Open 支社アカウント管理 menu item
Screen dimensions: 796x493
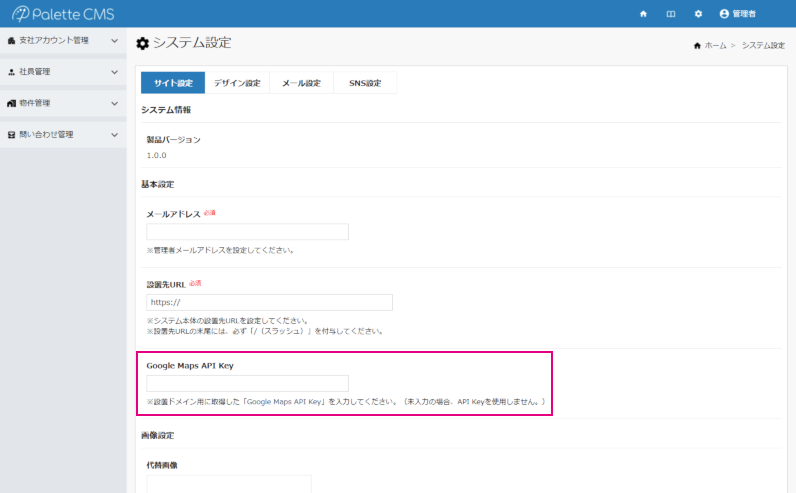tap(63, 41)
